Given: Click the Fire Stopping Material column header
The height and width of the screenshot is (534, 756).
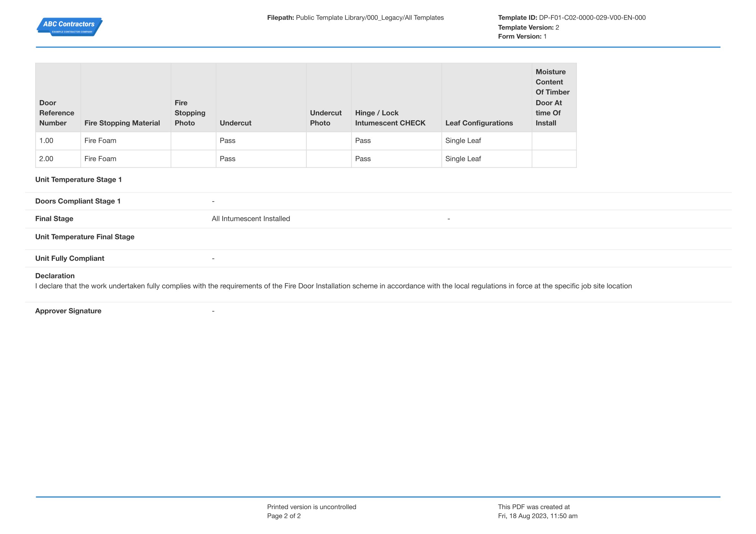Looking at the screenshot, I should pyautogui.click(x=122, y=123).
